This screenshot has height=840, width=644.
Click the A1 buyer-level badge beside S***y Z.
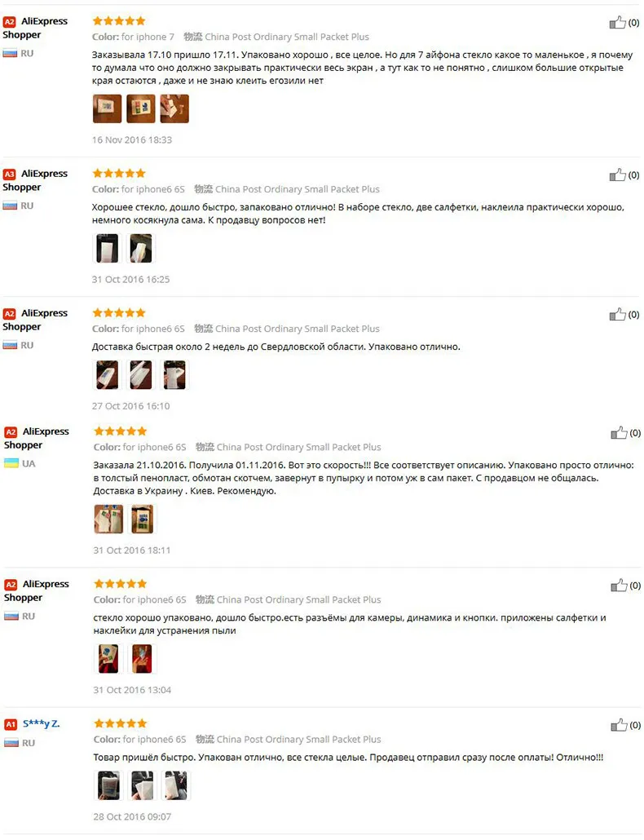[11, 724]
